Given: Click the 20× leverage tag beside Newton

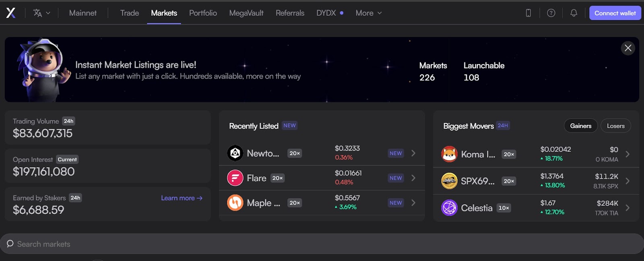Looking at the screenshot, I should point(295,153).
